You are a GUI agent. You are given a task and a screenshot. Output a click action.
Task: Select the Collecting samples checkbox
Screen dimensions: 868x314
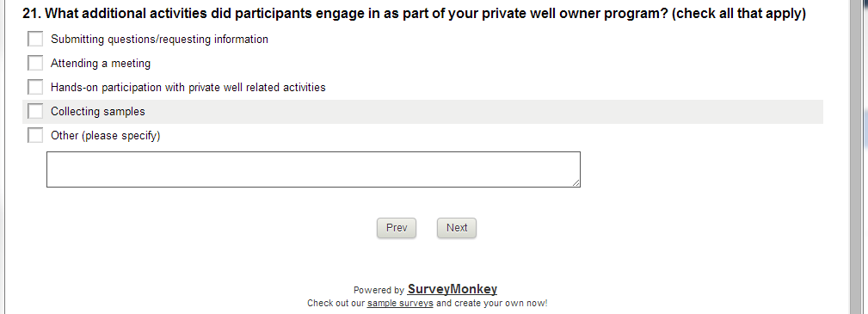[35, 111]
